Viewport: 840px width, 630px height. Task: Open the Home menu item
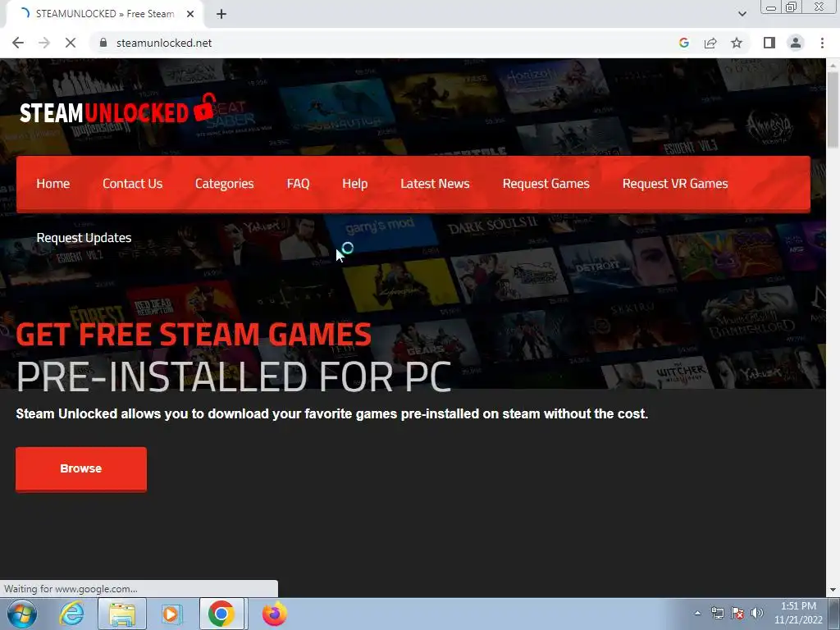(x=53, y=184)
